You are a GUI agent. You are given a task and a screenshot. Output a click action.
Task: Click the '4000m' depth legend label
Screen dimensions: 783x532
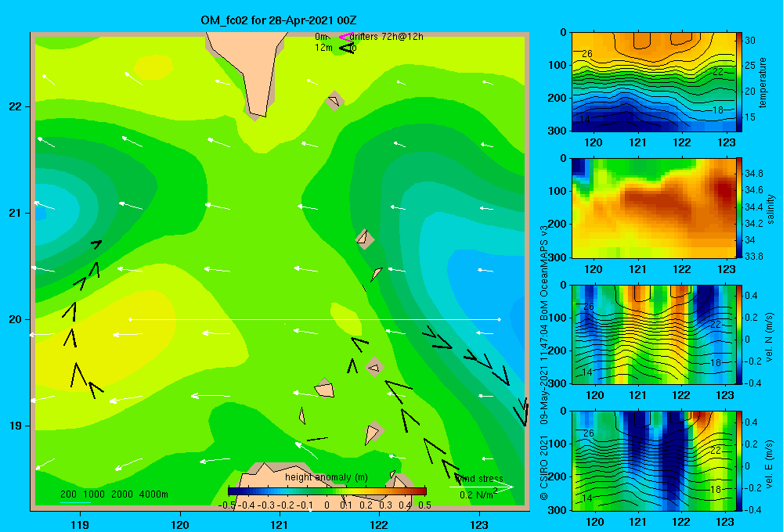point(153,494)
